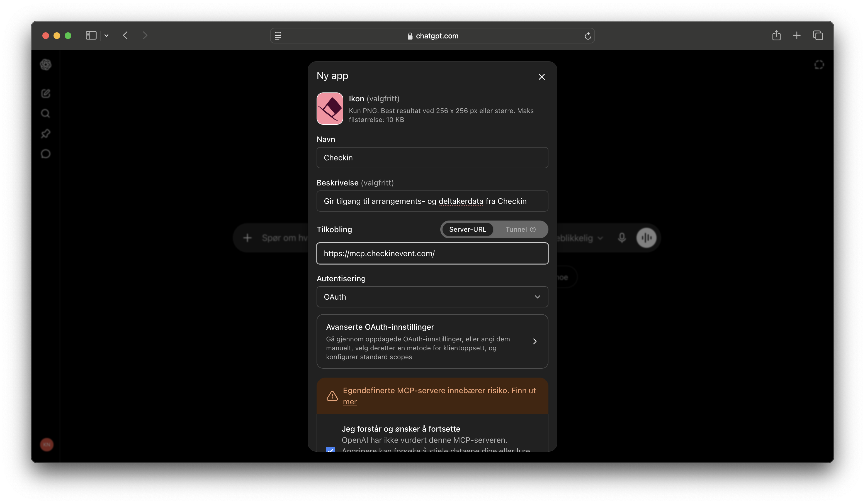Click the warning triangle icon
The width and height of the screenshot is (865, 504).
coord(332,396)
